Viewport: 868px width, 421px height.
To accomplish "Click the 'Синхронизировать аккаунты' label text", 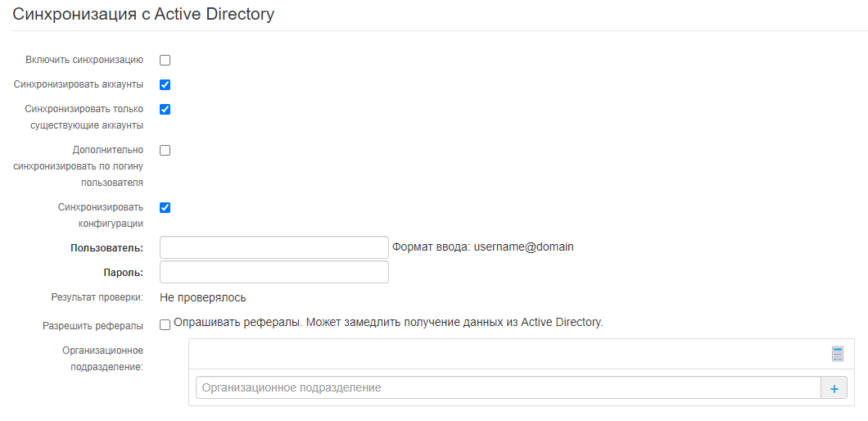I will click(x=79, y=84).
